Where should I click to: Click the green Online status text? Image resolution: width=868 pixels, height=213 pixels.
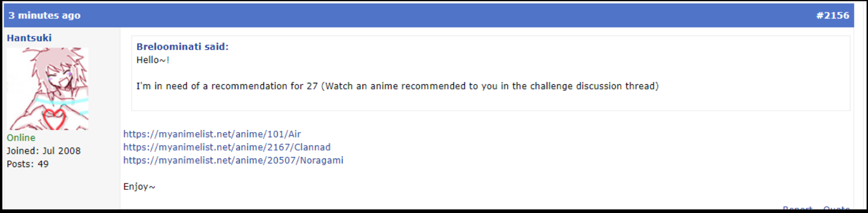21,138
